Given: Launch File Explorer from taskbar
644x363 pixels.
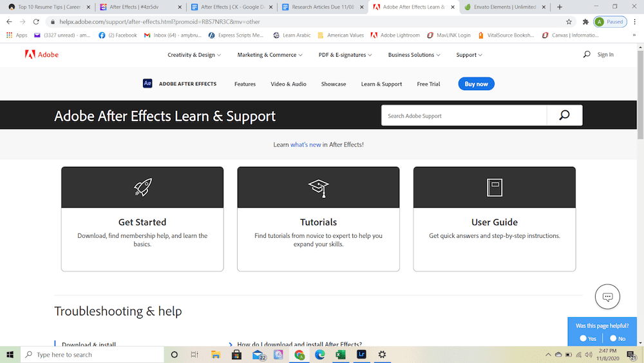Looking at the screenshot, I should (216, 355).
